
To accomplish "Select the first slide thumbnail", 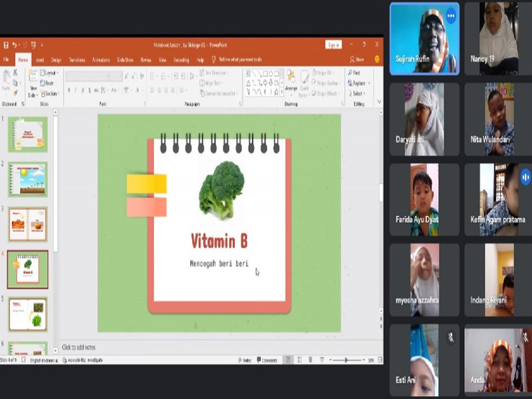I will [28, 134].
